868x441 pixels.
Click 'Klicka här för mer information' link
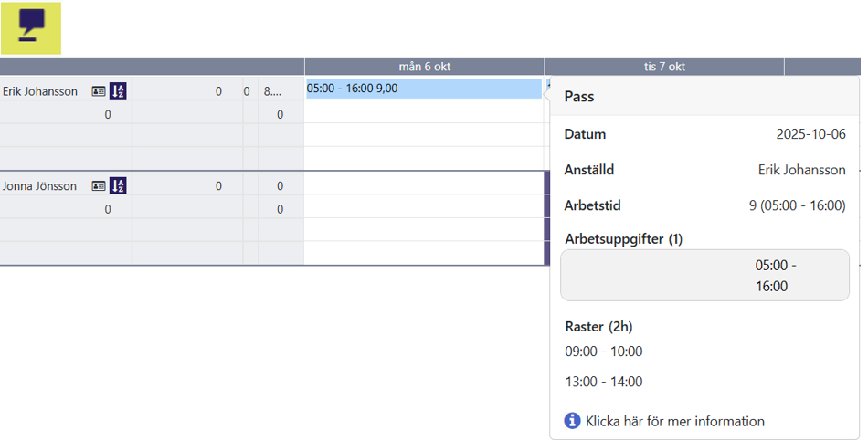click(675, 421)
